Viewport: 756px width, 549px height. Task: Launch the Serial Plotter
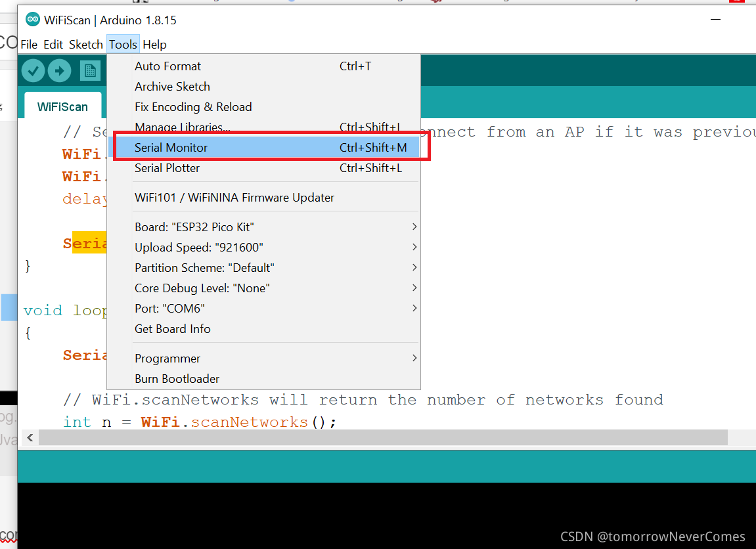click(x=264, y=167)
